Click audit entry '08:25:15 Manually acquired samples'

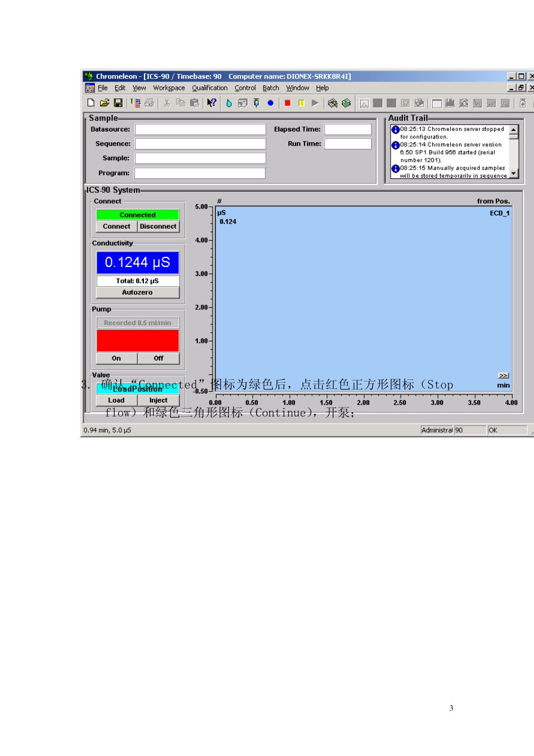pos(452,168)
